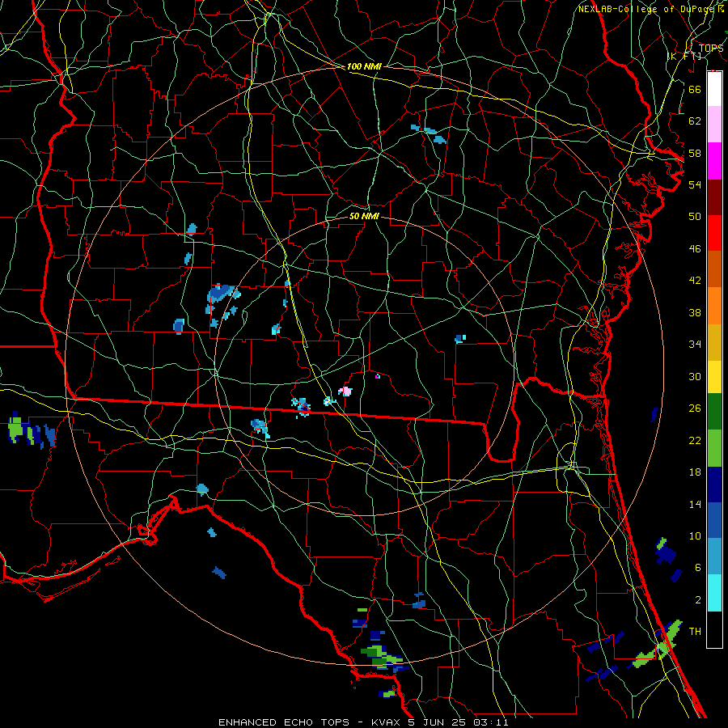Click the navy blue legend swatch
This screenshot has height=728, width=728.
pyautogui.click(x=714, y=485)
